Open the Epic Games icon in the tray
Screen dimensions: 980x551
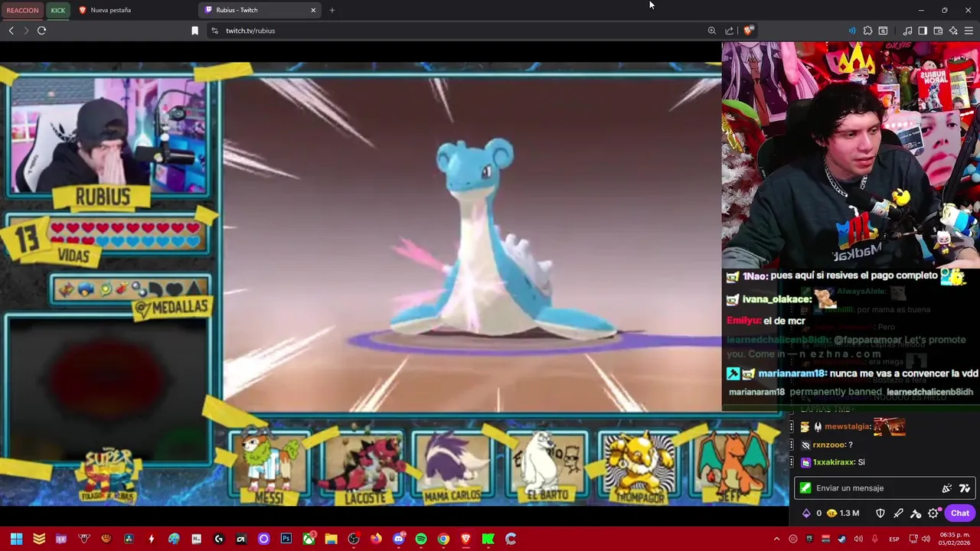coord(809,539)
